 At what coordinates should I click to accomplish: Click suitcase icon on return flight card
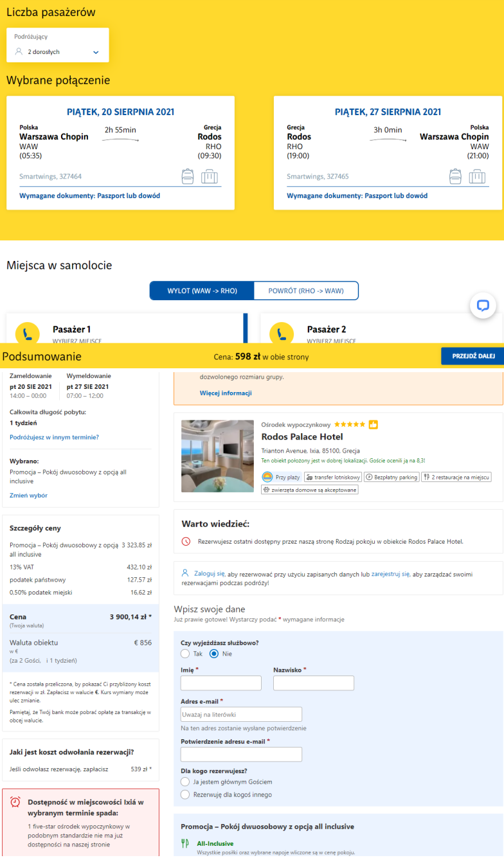[477, 176]
